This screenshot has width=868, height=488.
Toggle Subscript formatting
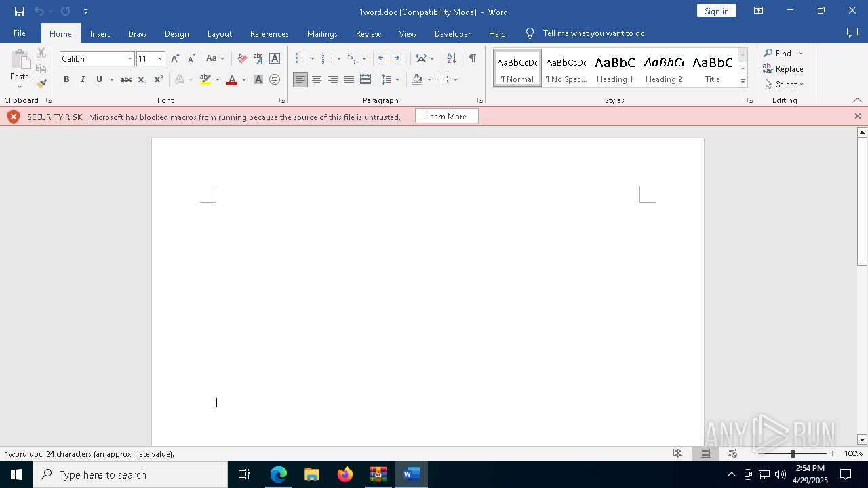click(x=142, y=79)
